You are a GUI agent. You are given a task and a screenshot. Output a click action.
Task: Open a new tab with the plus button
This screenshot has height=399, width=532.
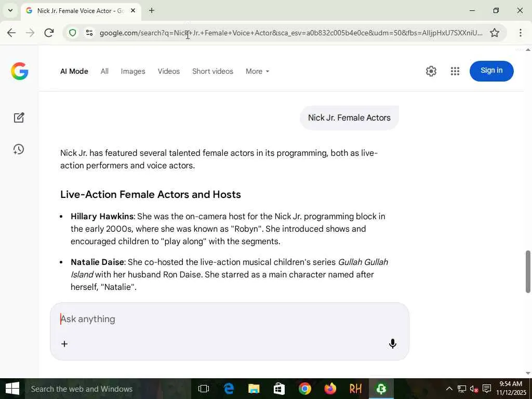click(152, 10)
